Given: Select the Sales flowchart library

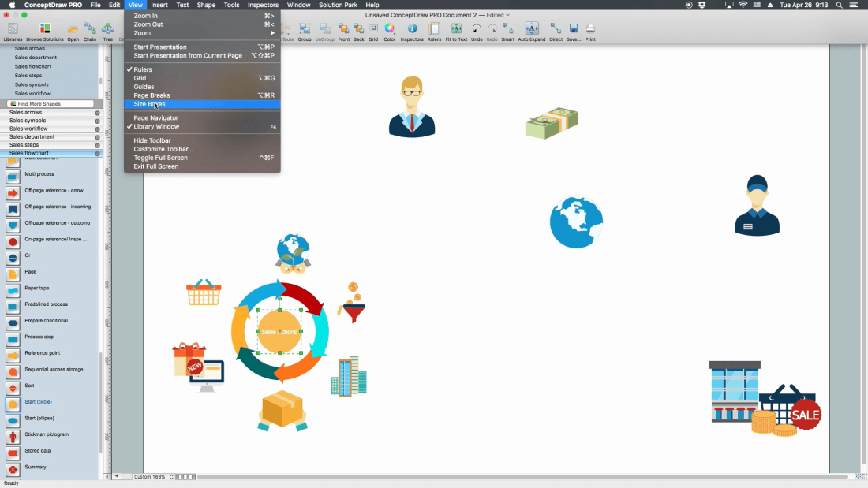Looking at the screenshot, I should [x=51, y=153].
